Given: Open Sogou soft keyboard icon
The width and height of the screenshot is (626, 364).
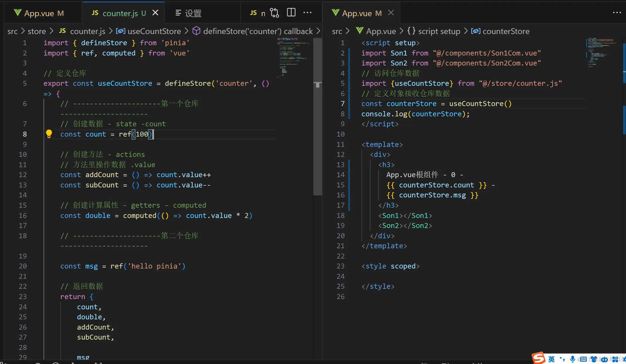Looking at the screenshot, I should coord(583,359).
